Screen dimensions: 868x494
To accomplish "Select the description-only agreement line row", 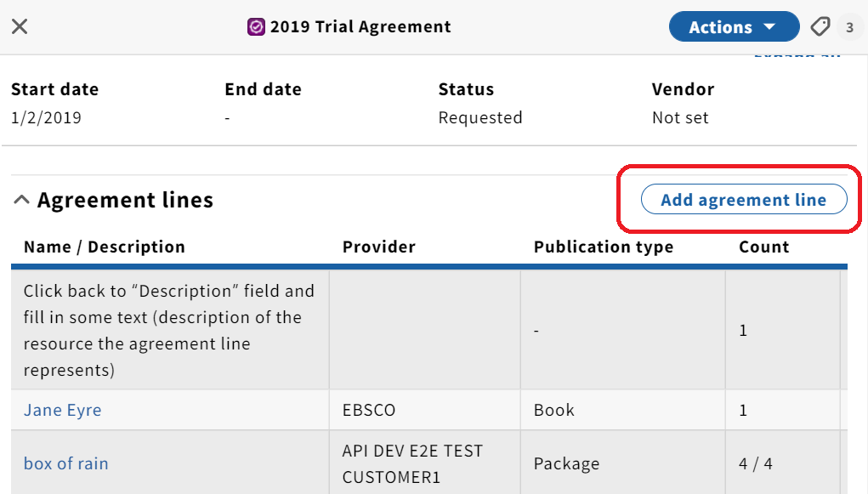I will click(429, 330).
